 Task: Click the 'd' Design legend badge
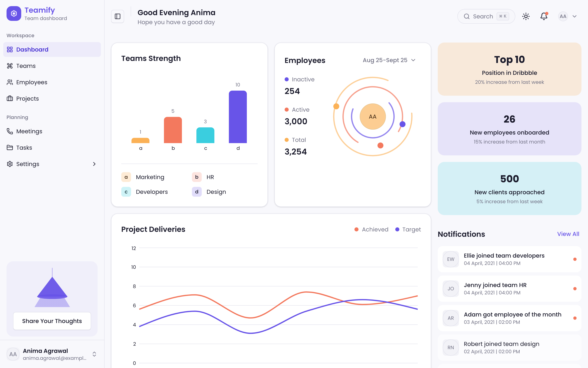click(x=197, y=192)
